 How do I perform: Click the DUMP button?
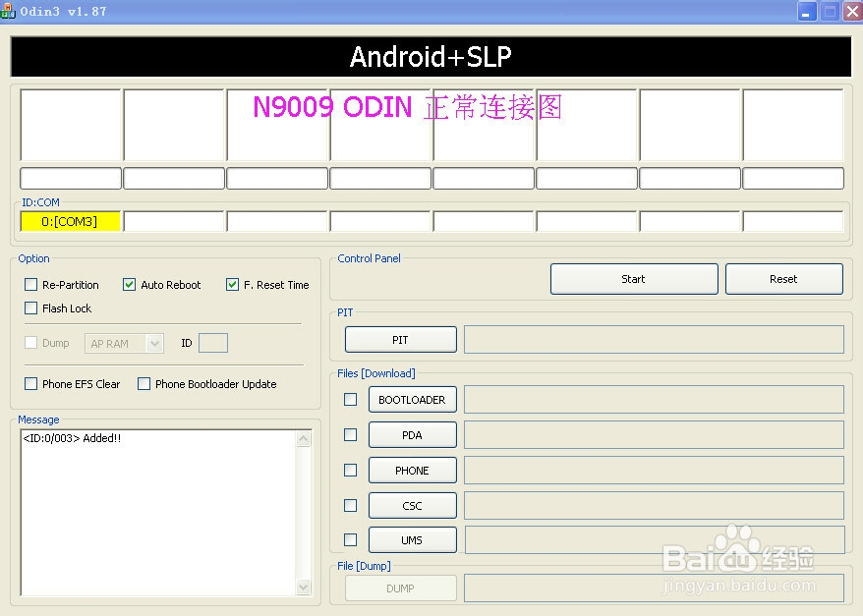pyautogui.click(x=401, y=588)
